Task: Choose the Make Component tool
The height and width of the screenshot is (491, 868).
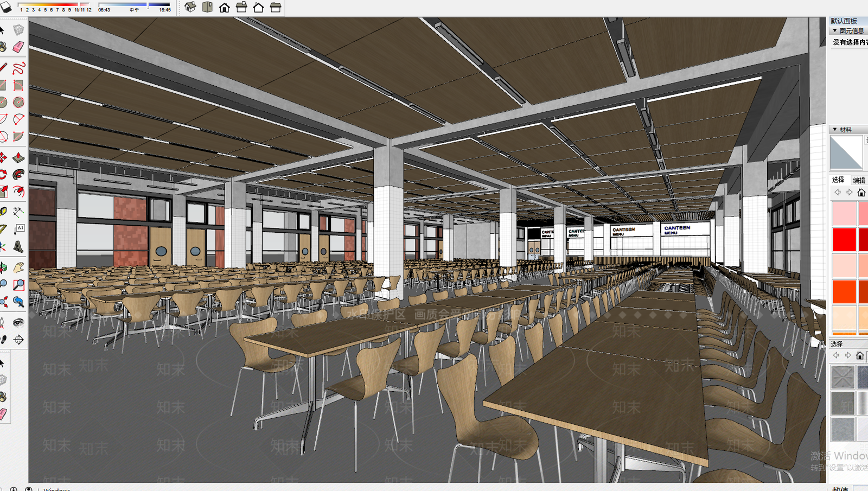Action: coord(18,29)
